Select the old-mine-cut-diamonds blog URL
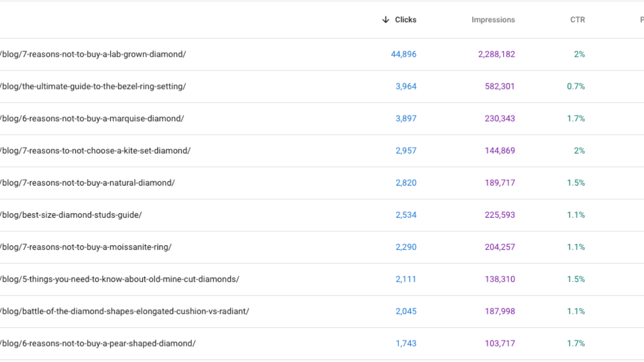The height and width of the screenshot is (362, 644). tap(120, 280)
